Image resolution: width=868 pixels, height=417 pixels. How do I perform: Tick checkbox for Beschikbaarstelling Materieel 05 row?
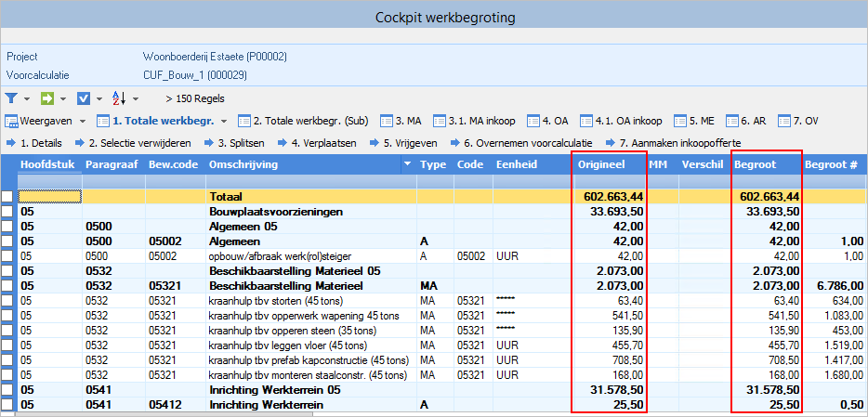(7, 271)
